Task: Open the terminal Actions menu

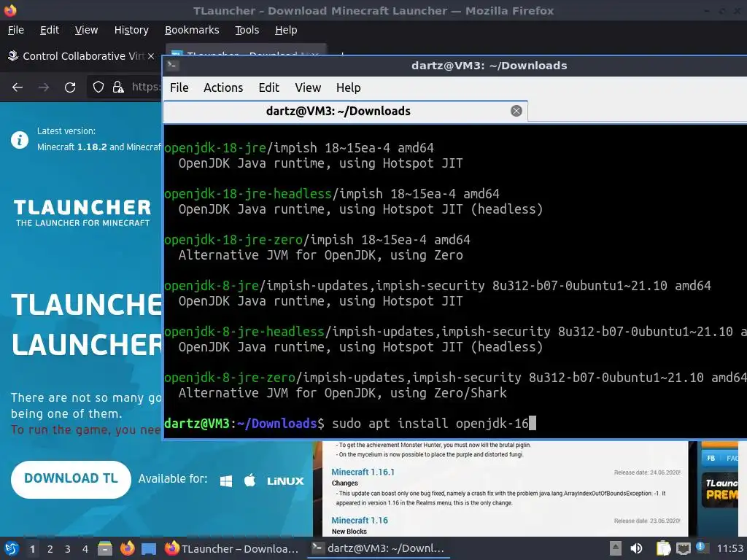Action: (x=223, y=87)
